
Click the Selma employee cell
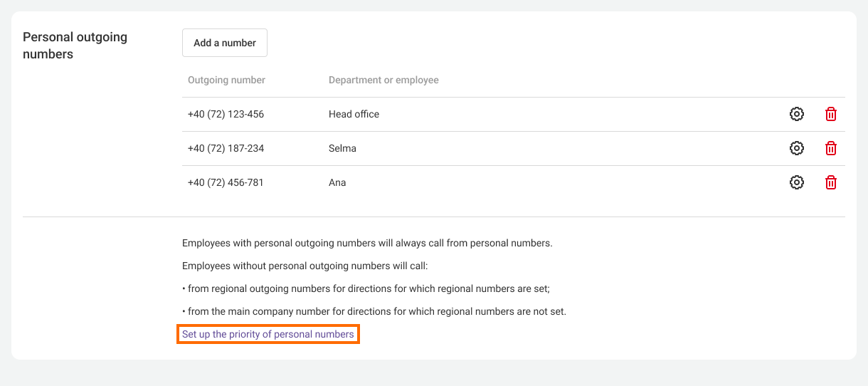pyautogui.click(x=342, y=148)
